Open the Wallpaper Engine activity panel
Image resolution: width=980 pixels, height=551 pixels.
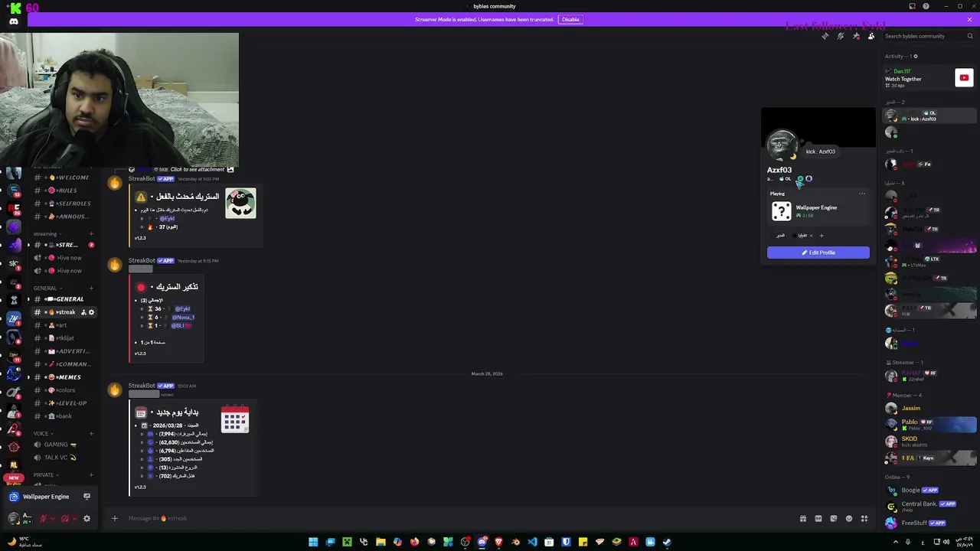click(50, 497)
